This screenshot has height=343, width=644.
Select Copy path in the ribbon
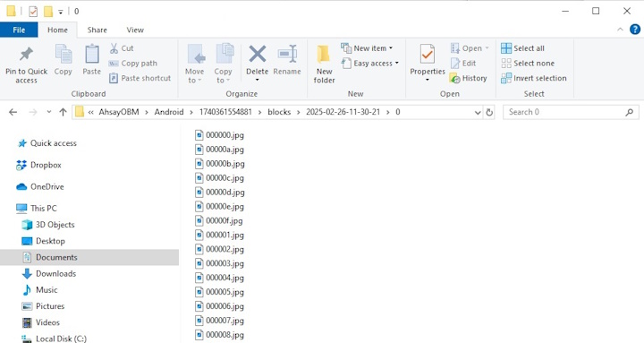(x=132, y=64)
